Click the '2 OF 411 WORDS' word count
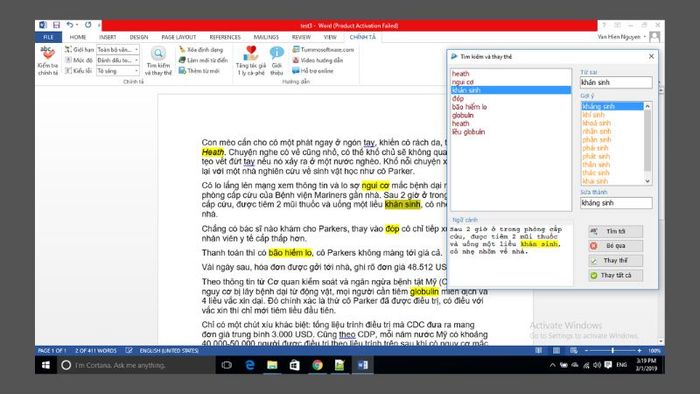 pyautogui.click(x=96, y=351)
